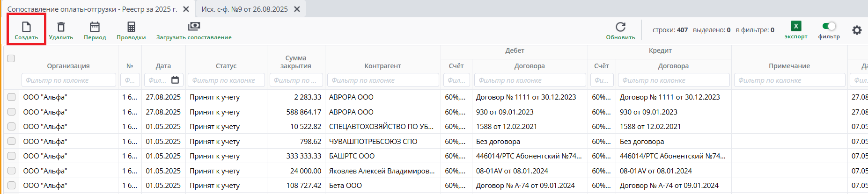The width and height of the screenshot is (868, 194).
Task: Open the date picker in Дата filter
Action: click(x=175, y=80)
